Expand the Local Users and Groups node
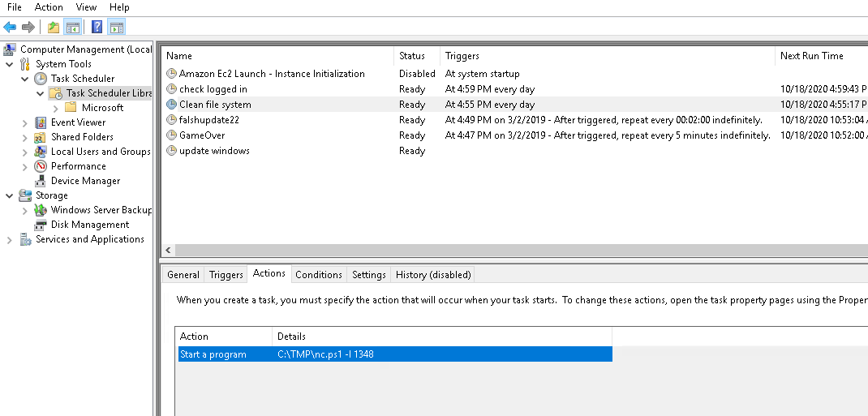 click(24, 152)
